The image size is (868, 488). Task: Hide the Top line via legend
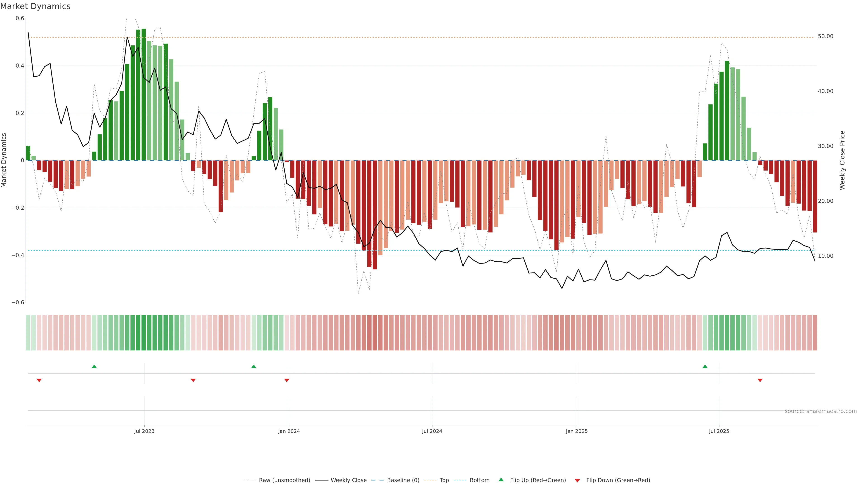[x=444, y=480]
